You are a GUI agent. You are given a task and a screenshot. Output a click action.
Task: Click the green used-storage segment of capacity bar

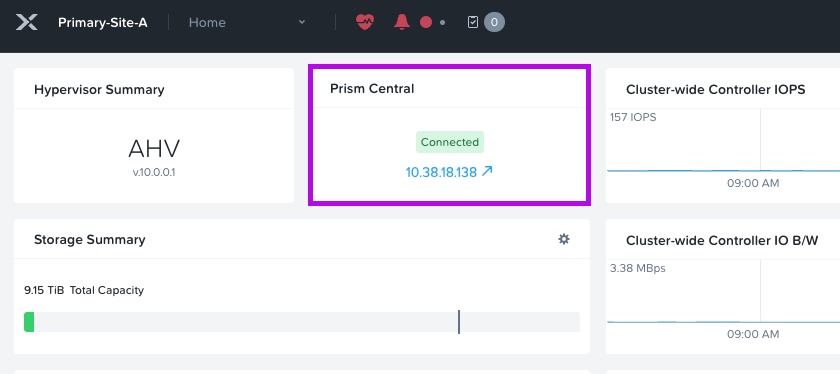click(x=29, y=322)
